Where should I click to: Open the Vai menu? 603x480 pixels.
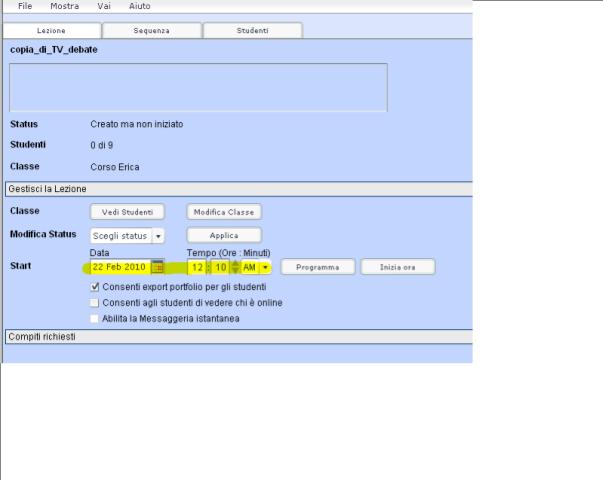tap(104, 6)
